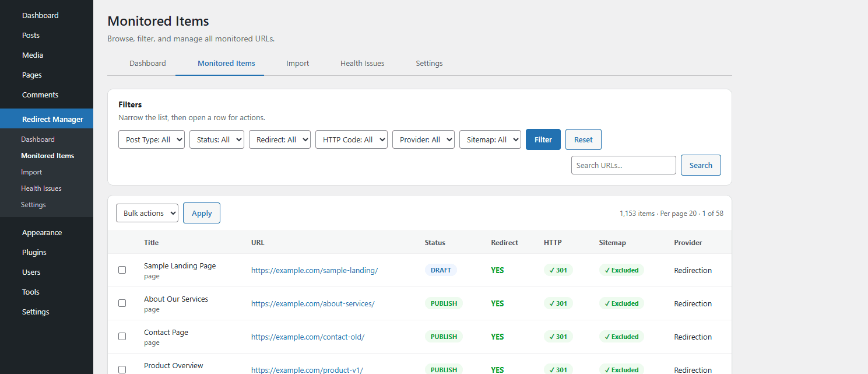
Task: Open Health Issues submenu in sidebar
Action: pyautogui.click(x=41, y=188)
